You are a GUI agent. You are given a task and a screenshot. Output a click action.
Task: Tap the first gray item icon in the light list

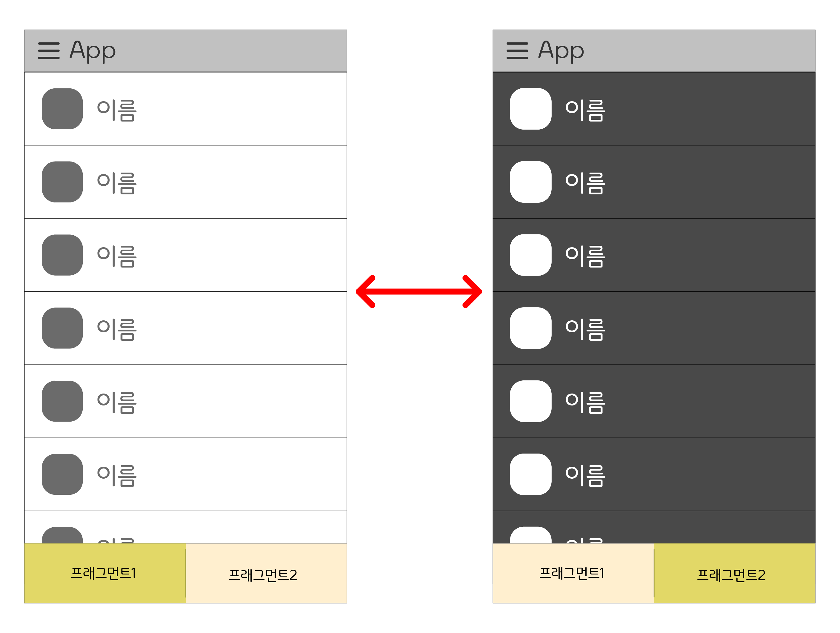tap(62, 109)
